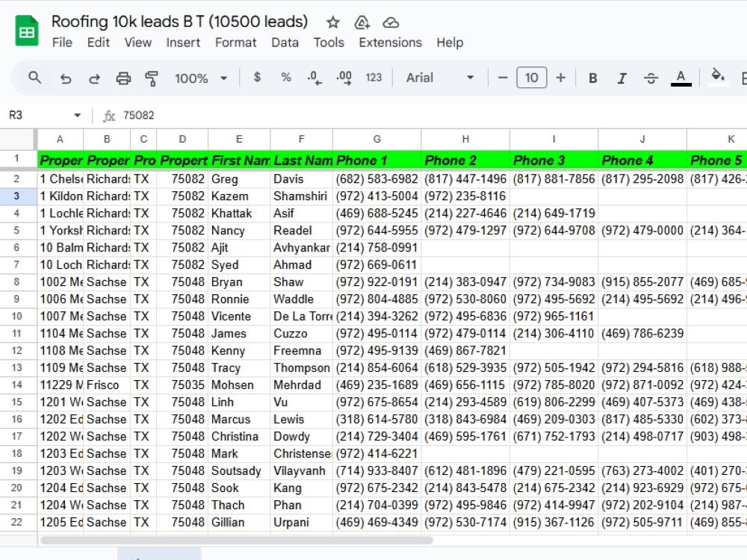This screenshot has width=747, height=560.
Task: Open the zoom 100% dropdown
Action: pyautogui.click(x=200, y=78)
